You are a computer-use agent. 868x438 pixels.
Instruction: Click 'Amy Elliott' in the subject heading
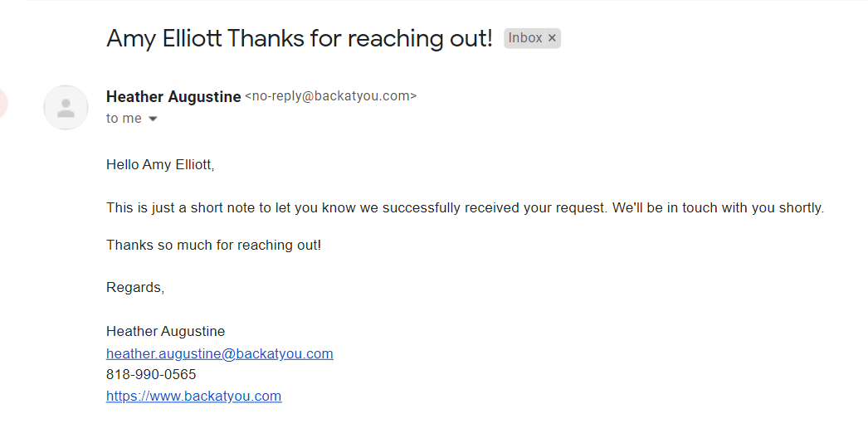pos(163,38)
